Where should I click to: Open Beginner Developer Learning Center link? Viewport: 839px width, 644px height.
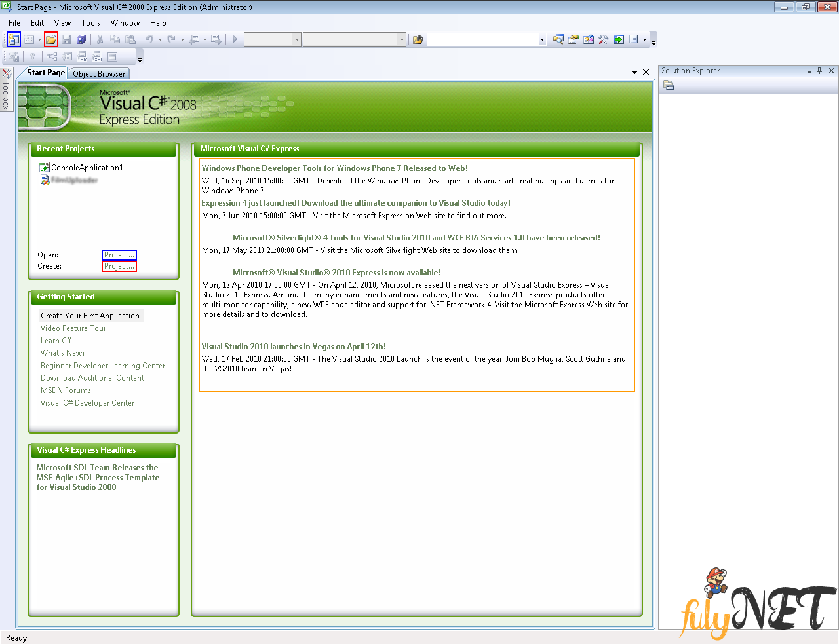pyautogui.click(x=103, y=366)
